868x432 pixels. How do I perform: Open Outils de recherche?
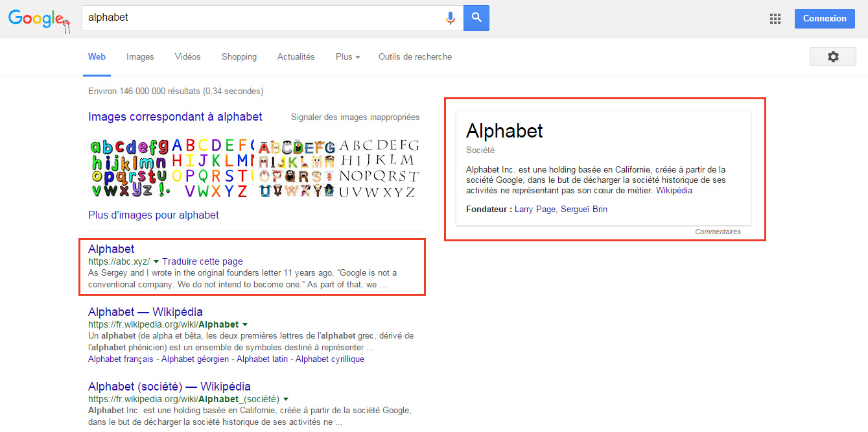click(416, 57)
